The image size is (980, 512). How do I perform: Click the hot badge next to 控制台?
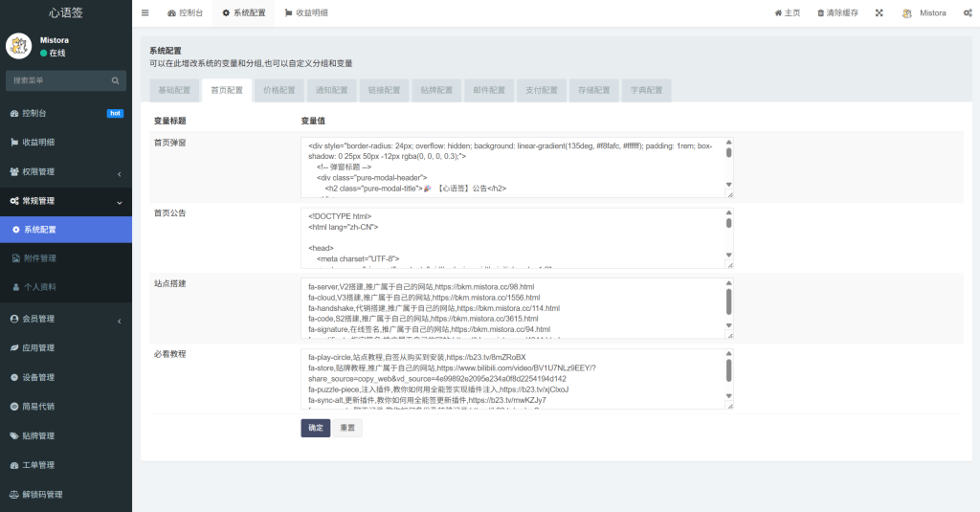coord(115,113)
